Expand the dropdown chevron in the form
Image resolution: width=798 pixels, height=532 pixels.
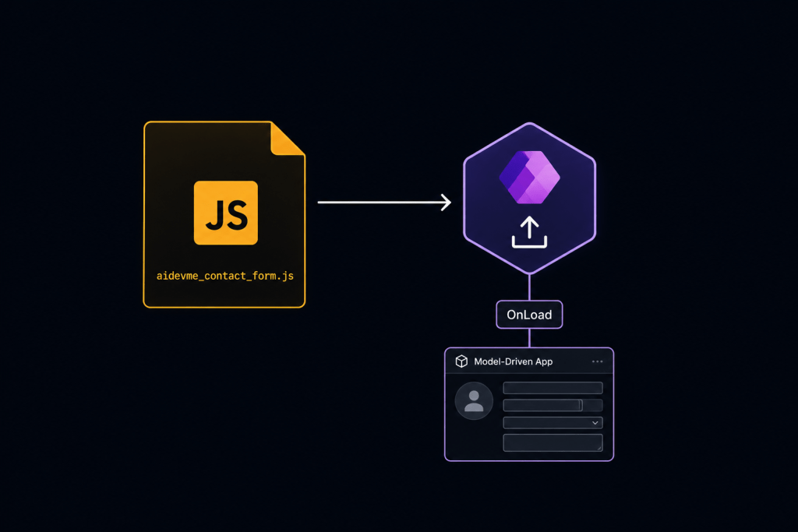click(595, 423)
